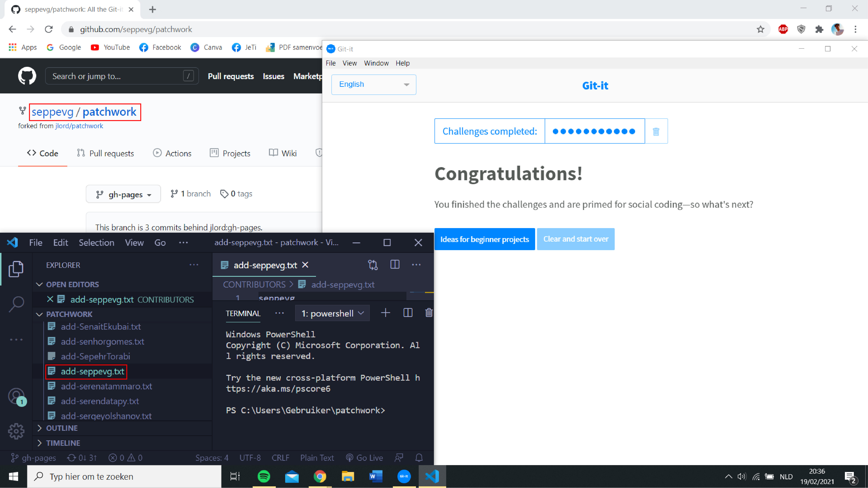Kill terminal with trash icon
Viewport: 868px width, 488px height.
(429, 313)
